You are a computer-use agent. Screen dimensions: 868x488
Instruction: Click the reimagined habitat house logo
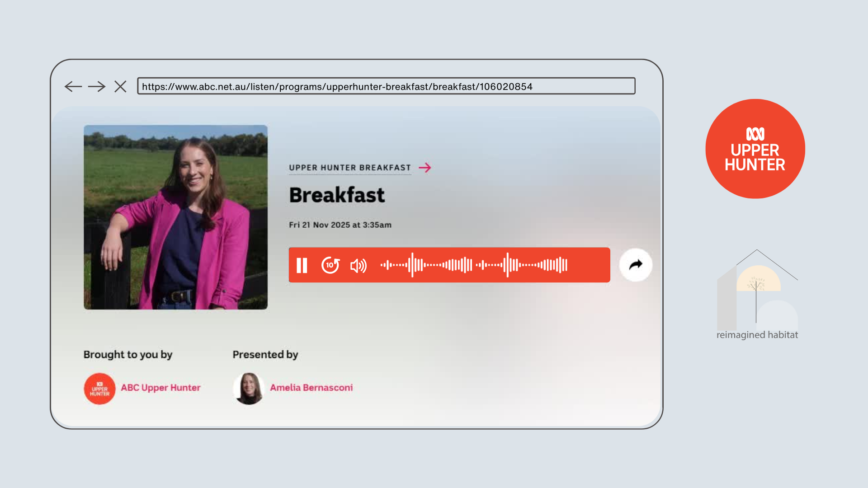(757, 289)
